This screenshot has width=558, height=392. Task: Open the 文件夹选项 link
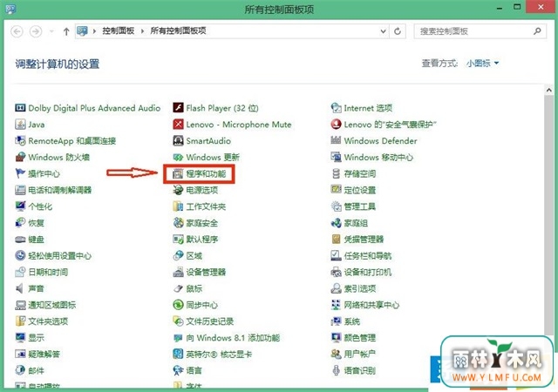click(x=48, y=321)
